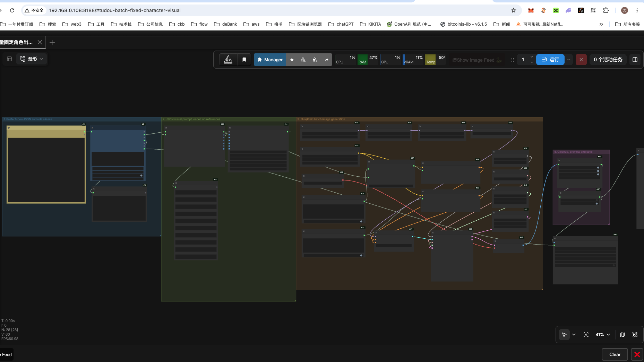Screen dimensions: 644x362
Task: Open the flow bookmarks folder
Action: coord(199,24)
